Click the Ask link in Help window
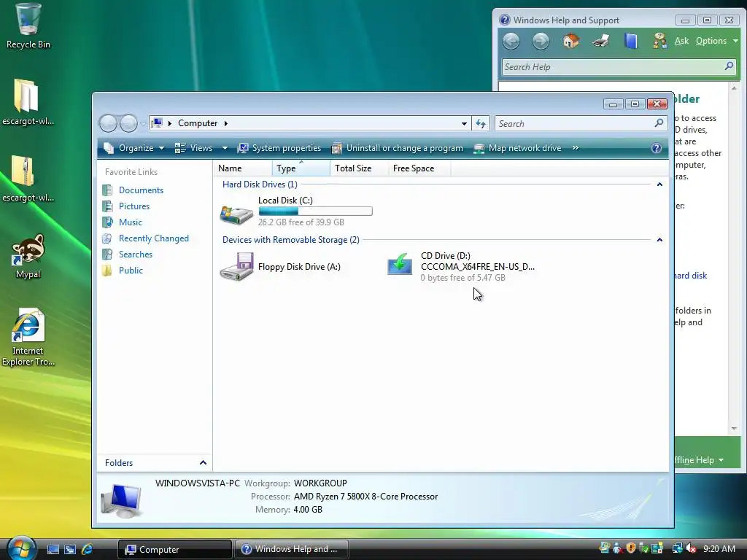Image resolution: width=747 pixels, height=560 pixels. click(x=682, y=41)
